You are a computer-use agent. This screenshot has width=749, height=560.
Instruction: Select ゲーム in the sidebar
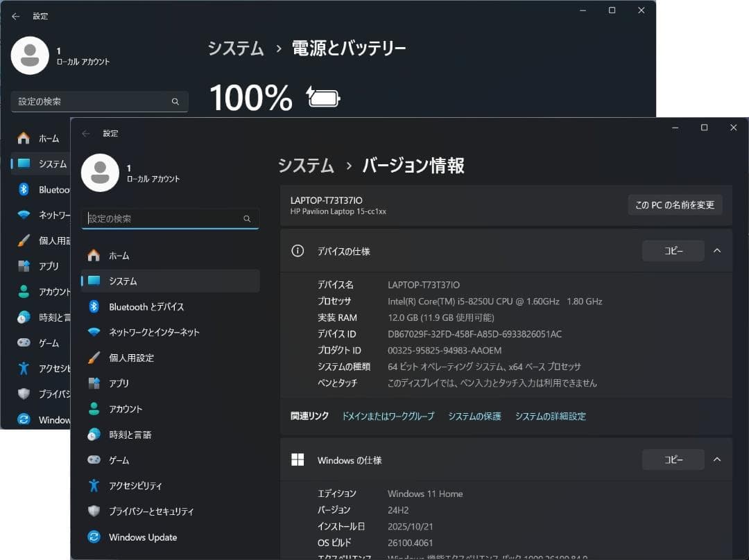pyautogui.click(x=119, y=460)
